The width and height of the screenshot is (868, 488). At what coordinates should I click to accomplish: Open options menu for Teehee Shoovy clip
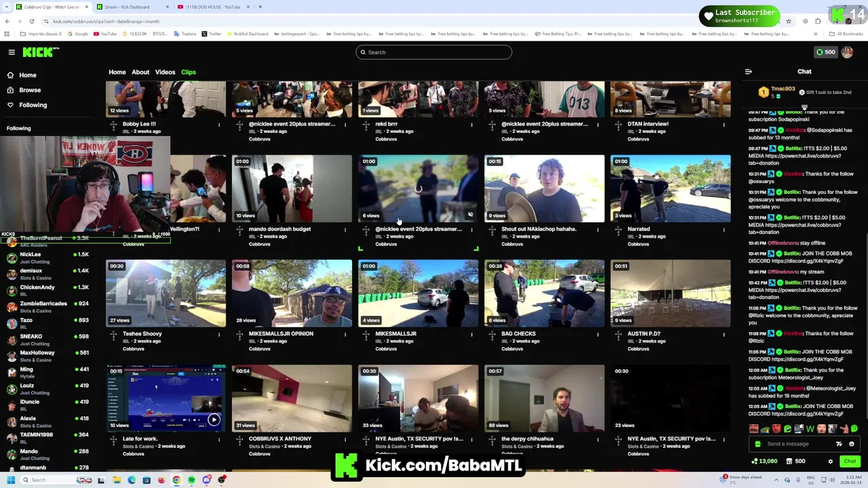[219, 334]
